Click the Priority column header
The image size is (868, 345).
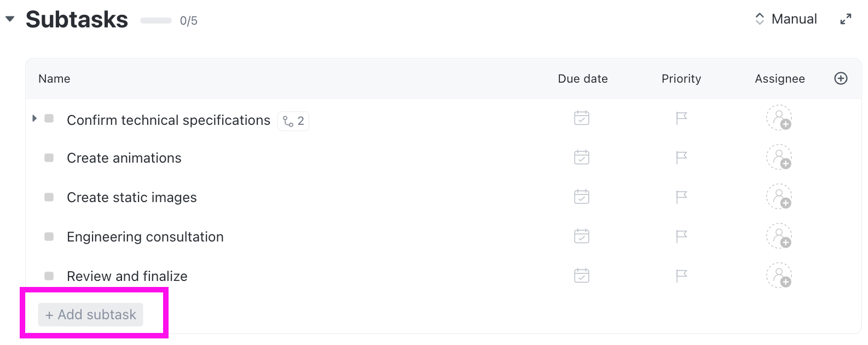681,79
